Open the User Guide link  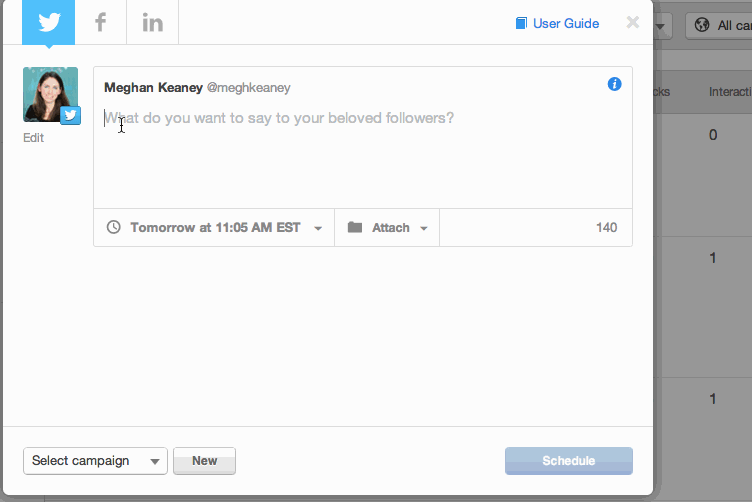(x=566, y=23)
